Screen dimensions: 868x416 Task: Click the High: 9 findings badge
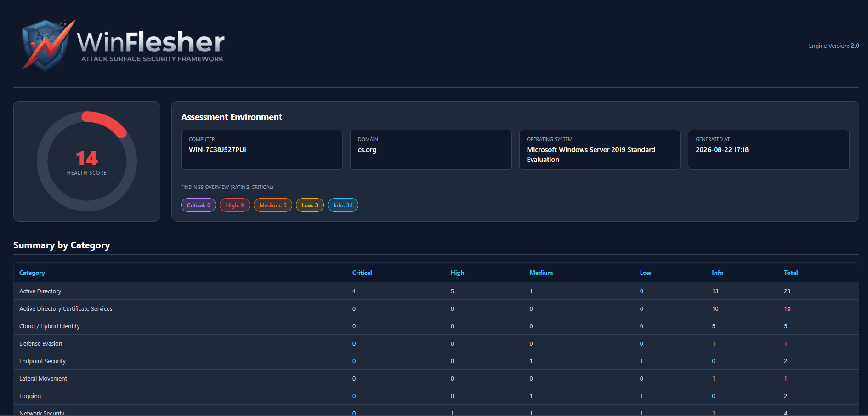(235, 205)
